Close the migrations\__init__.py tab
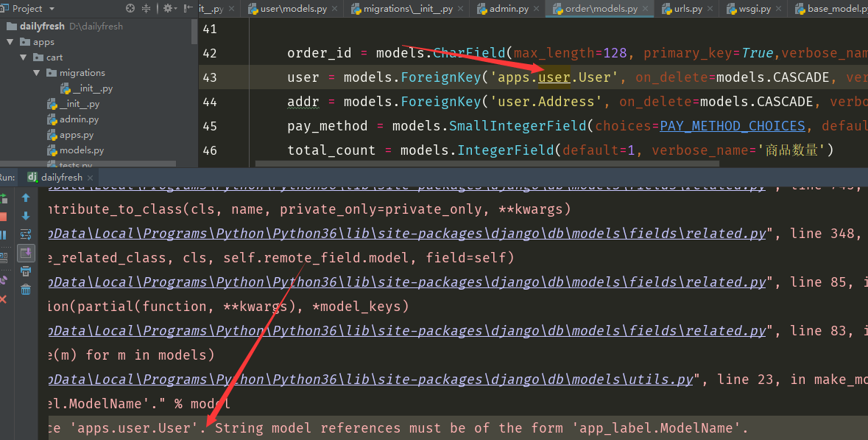 point(461,9)
